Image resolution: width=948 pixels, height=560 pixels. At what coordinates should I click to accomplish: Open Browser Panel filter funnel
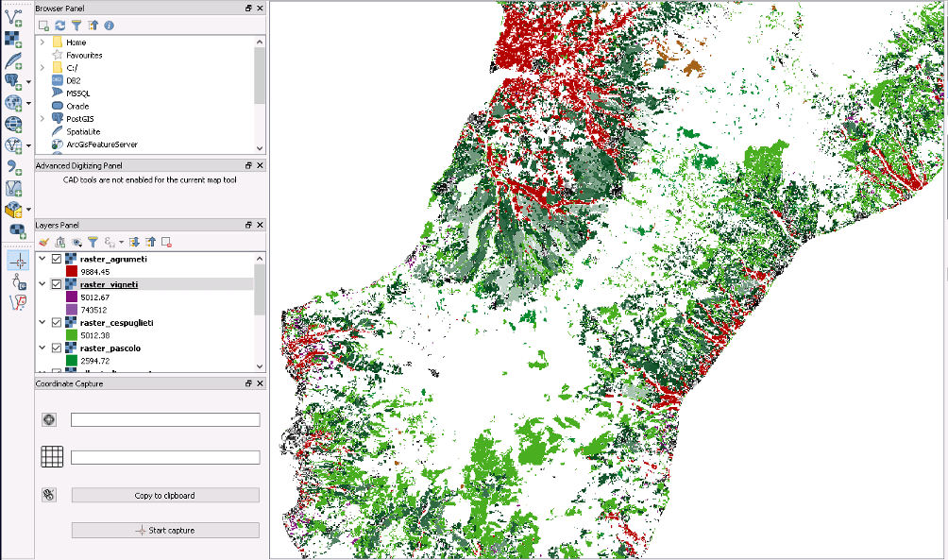point(76,25)
